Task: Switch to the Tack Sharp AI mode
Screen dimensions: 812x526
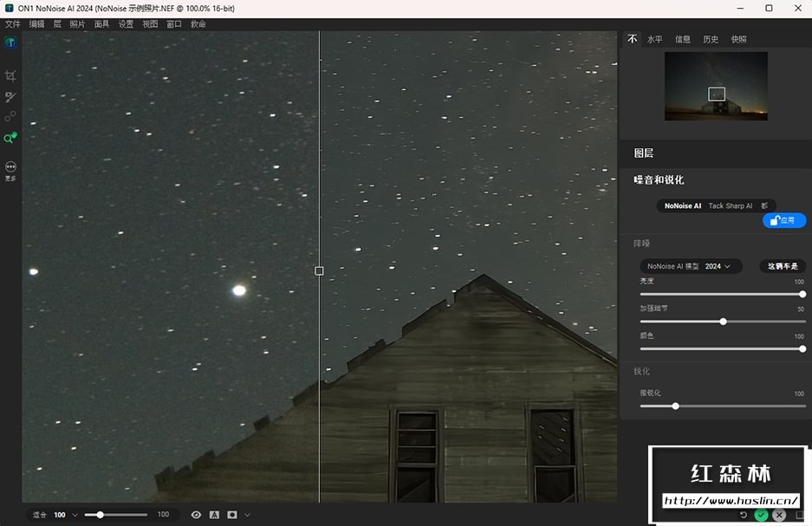Action: (731, 206)
